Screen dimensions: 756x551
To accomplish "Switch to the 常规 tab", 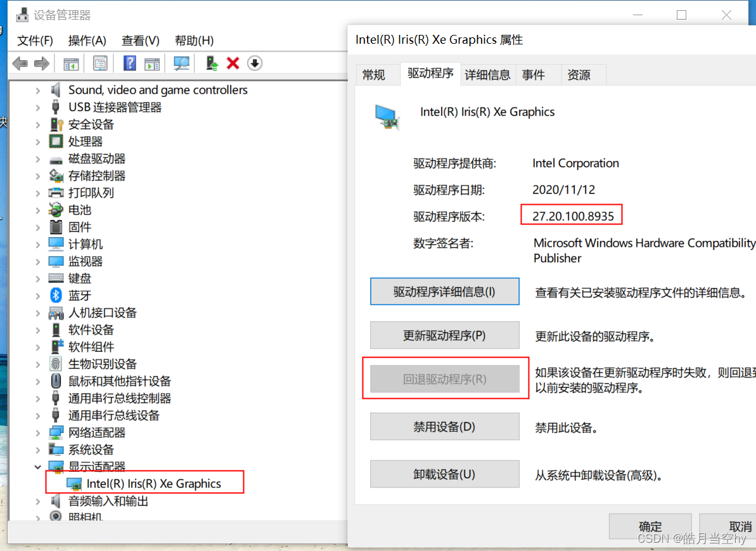I will click(x=374, y=75).
